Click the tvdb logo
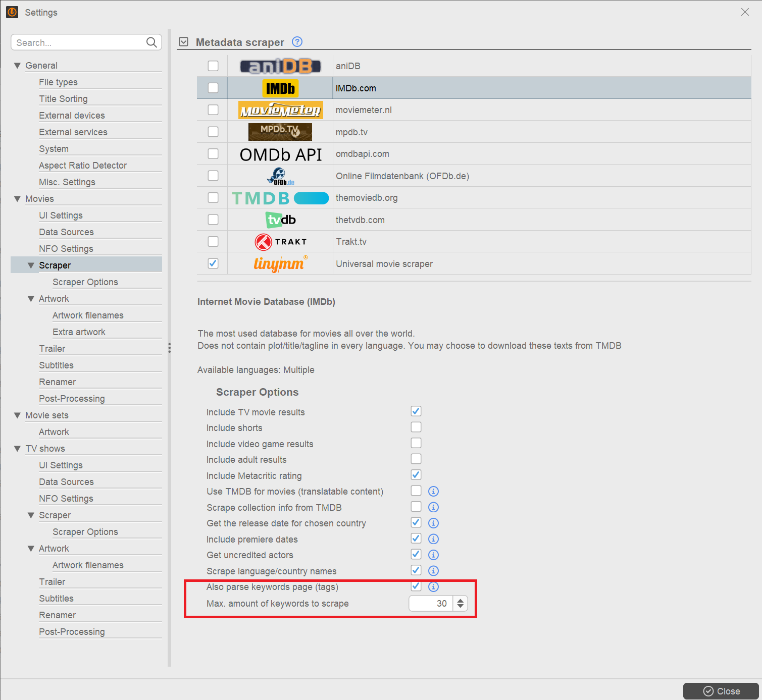Image resolution: width=762 pixels, height=700 pixels. click(x=280, y=220)
